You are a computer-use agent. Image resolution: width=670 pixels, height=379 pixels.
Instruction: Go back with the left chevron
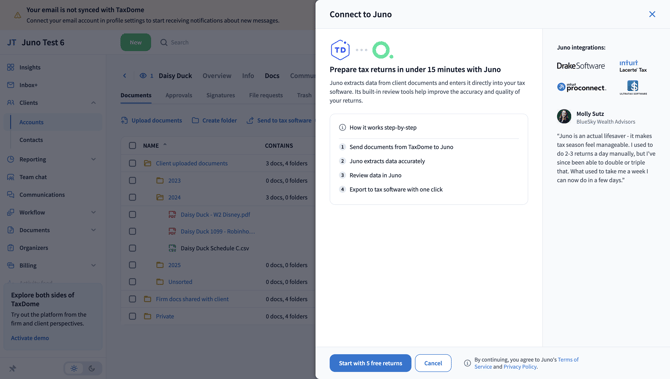coord(124,76)
